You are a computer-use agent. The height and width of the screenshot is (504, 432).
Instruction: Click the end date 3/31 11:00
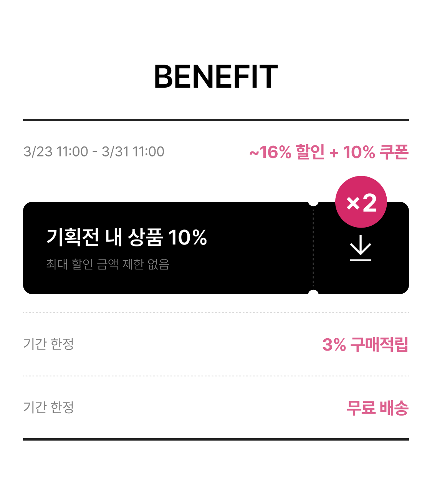click(x=133, y=151)
